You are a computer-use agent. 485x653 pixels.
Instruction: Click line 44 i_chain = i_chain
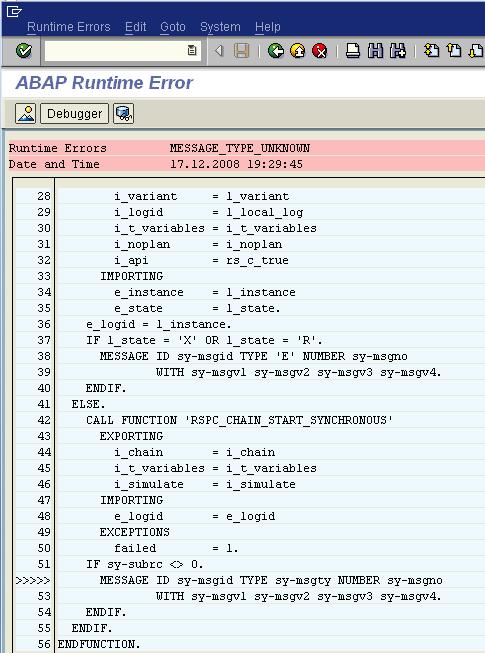[x=195, y=452]
